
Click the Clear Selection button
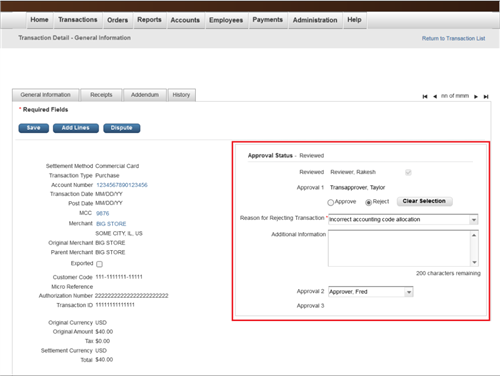pyautogui.click(x=424, y=201)
